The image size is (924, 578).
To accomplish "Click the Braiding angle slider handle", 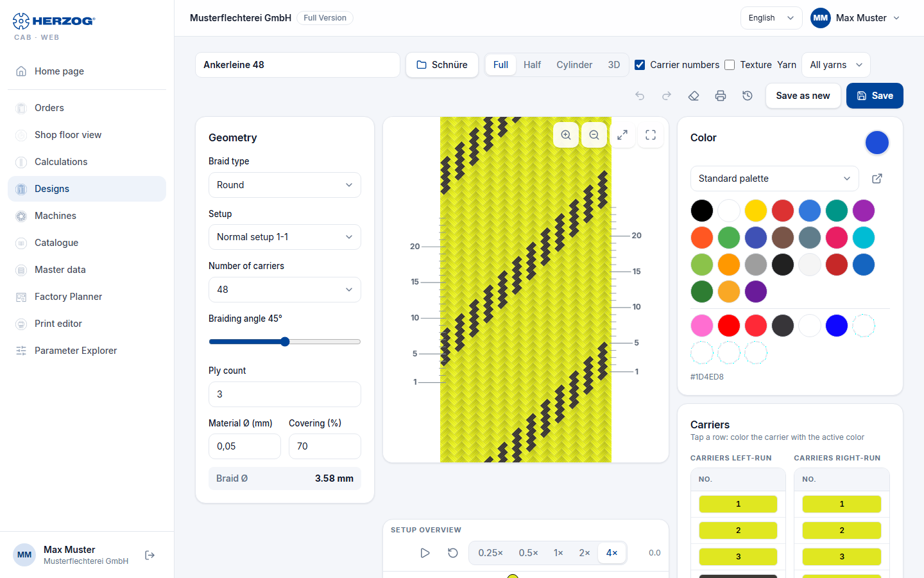I will coord(285,342).
